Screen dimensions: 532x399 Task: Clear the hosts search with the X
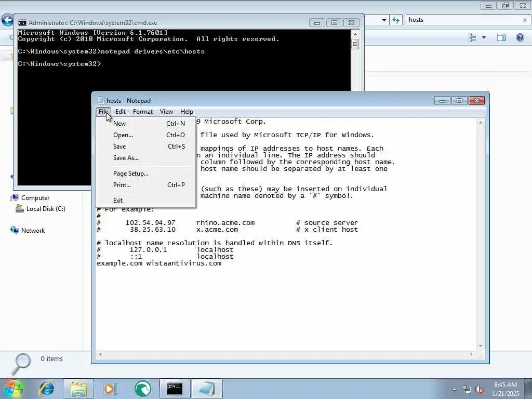tap(525, 20)
